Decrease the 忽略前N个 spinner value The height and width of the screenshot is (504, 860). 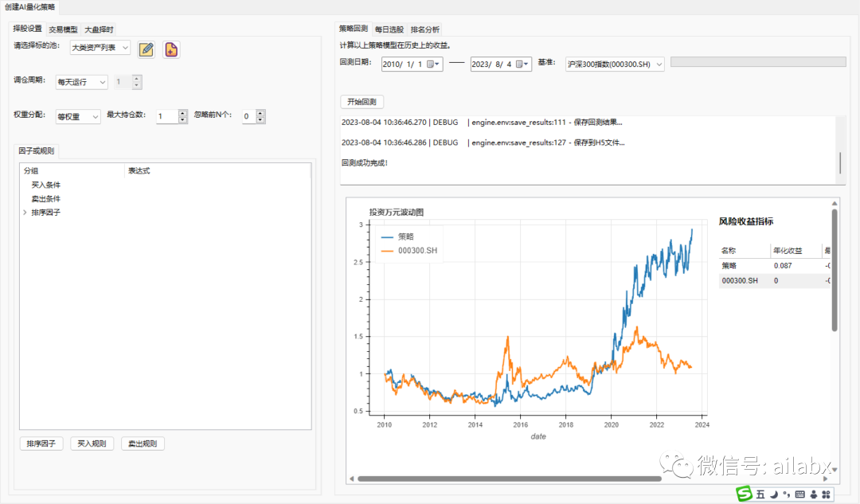tap(260, 119)
